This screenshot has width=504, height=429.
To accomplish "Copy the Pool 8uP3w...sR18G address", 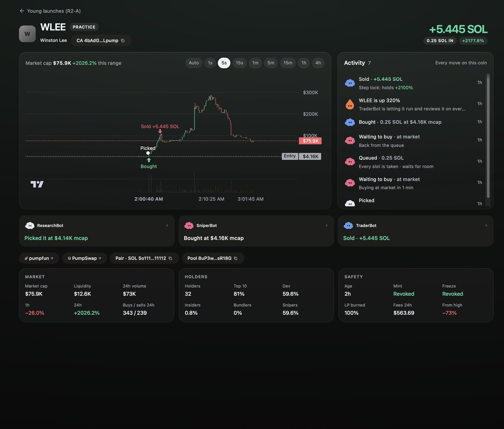I will tap(236, 259).
